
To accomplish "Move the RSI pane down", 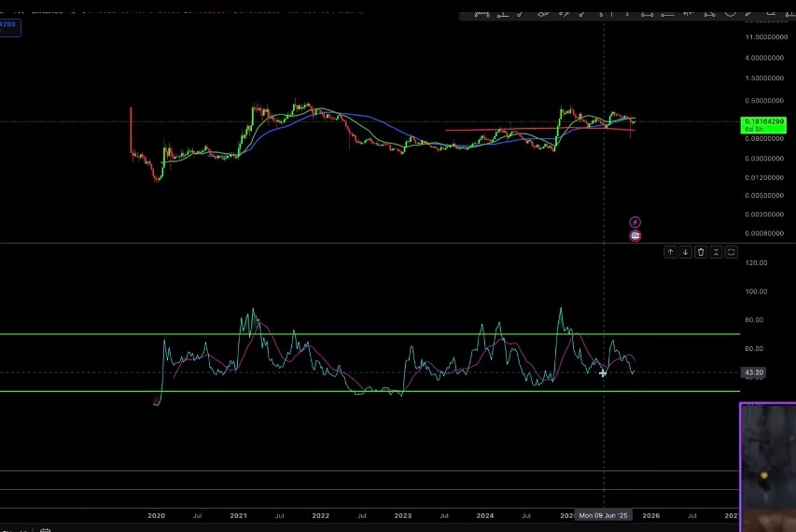I will click(685, 252).
